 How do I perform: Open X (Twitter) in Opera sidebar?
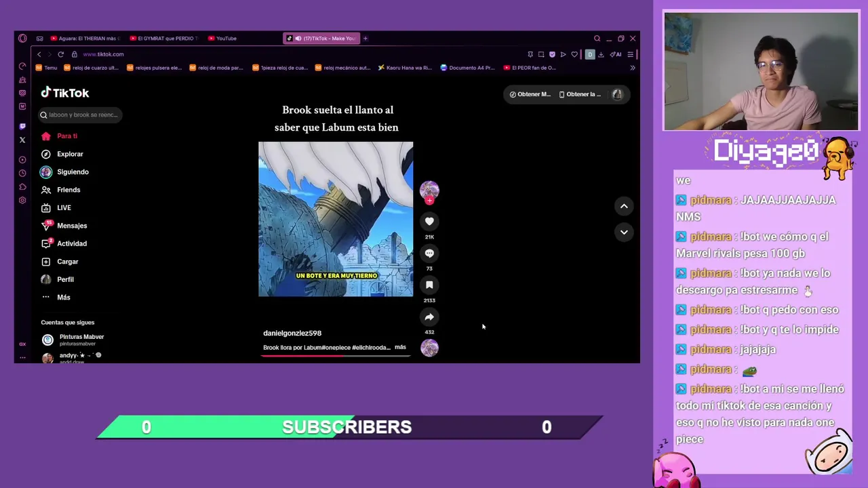tap(22, 140)
